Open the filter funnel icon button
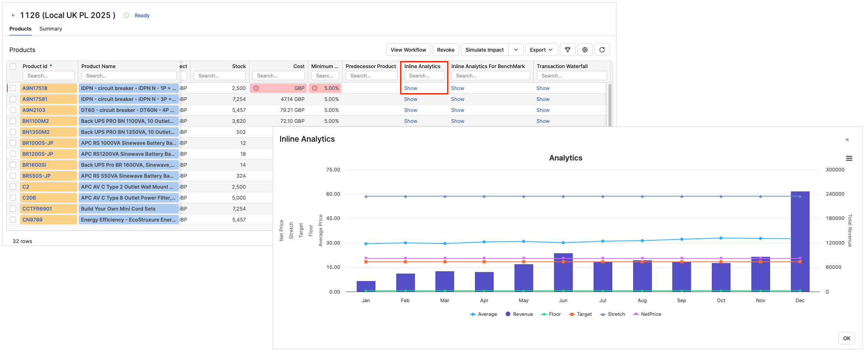Image resolution: width=868 pixels, height=355 pixels. 568,50
